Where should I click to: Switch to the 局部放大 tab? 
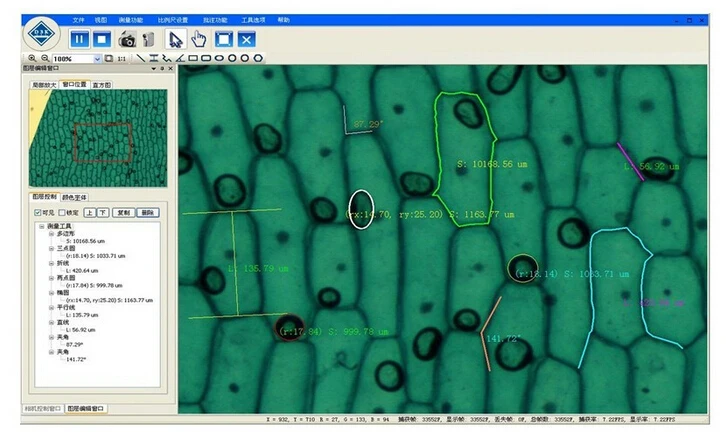click(x=44, y=85)
